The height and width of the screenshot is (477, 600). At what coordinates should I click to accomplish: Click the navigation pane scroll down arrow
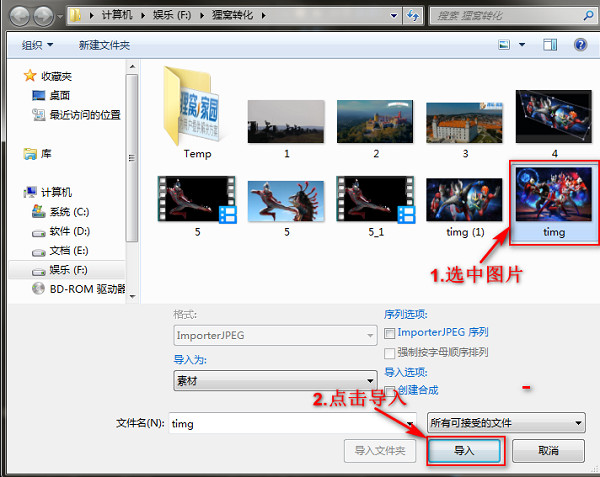click(132, 296)
